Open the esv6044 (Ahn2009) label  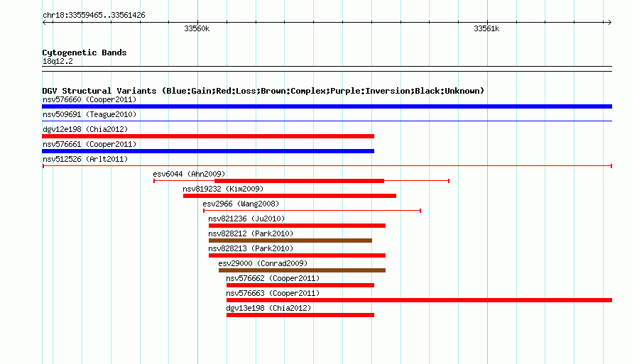[189, 174]
